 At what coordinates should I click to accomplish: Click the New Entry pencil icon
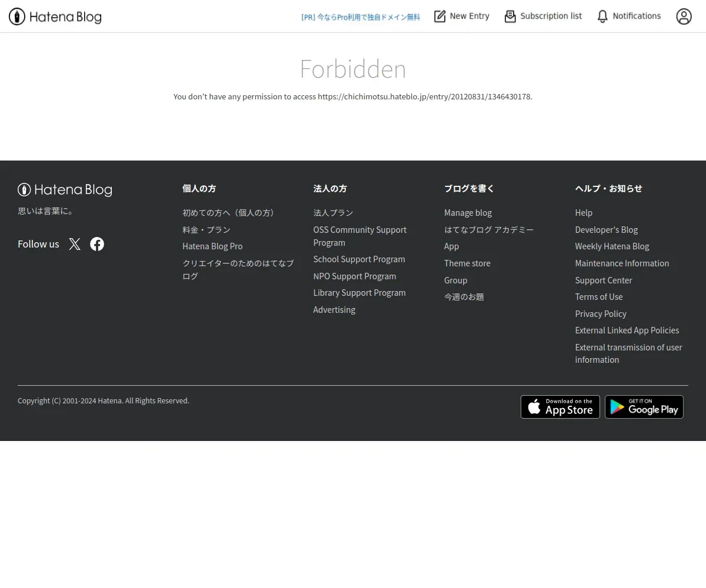click(440, 16)
